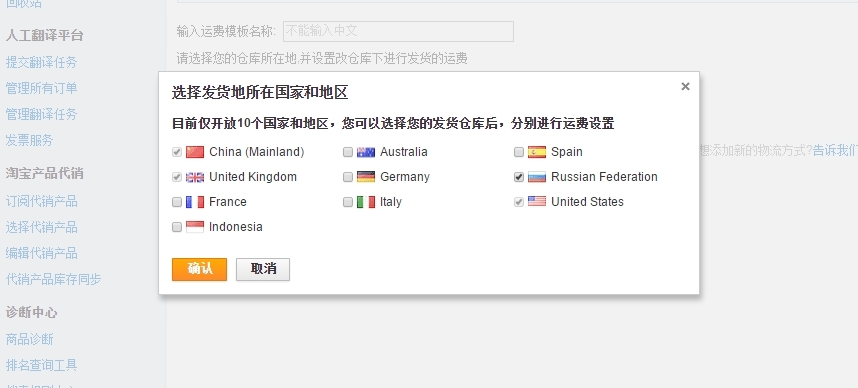Open 管理所有订单 in the sidebar
The image size is (858, 388).
(x=42, y=88)
